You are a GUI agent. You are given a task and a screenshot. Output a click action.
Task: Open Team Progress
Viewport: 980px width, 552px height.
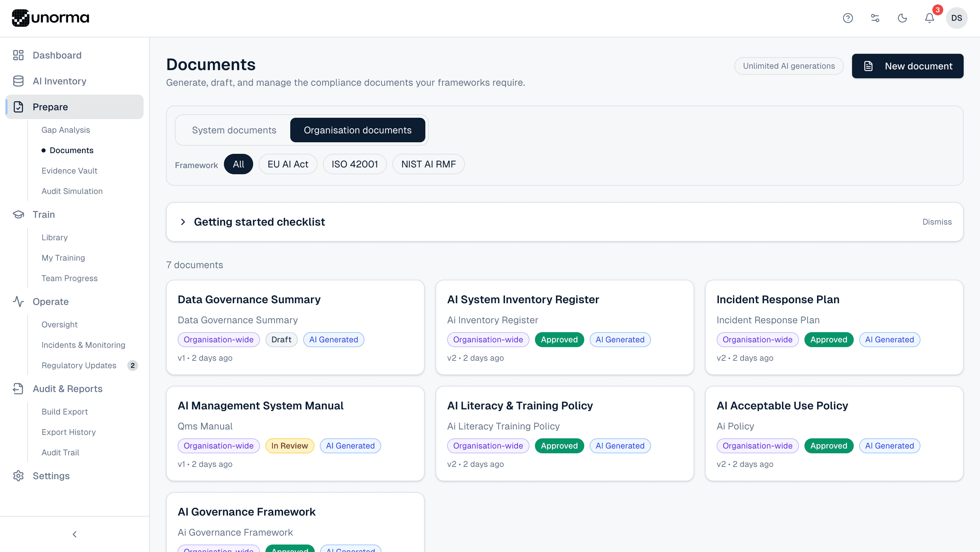69,278
